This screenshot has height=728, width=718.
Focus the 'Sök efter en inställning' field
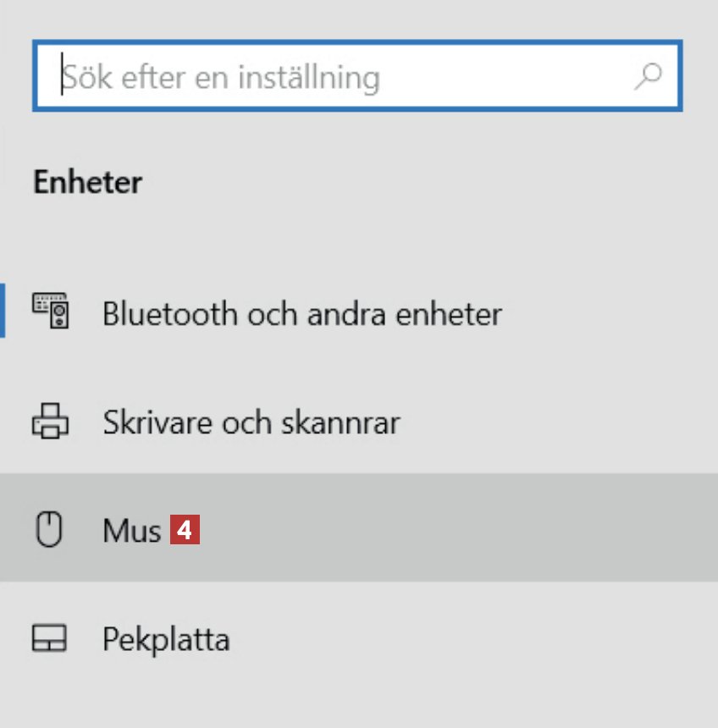coord(339,76)
